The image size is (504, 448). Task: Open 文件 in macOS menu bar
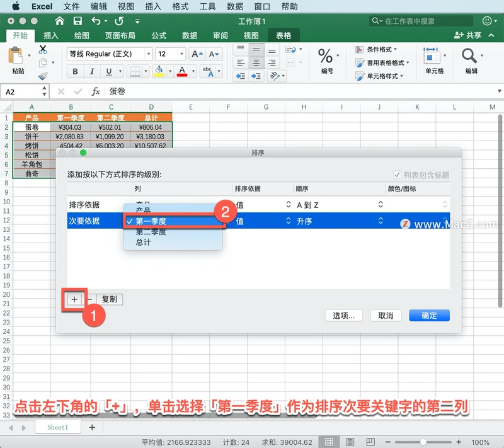pyautogui.click(x=71, y=6)
